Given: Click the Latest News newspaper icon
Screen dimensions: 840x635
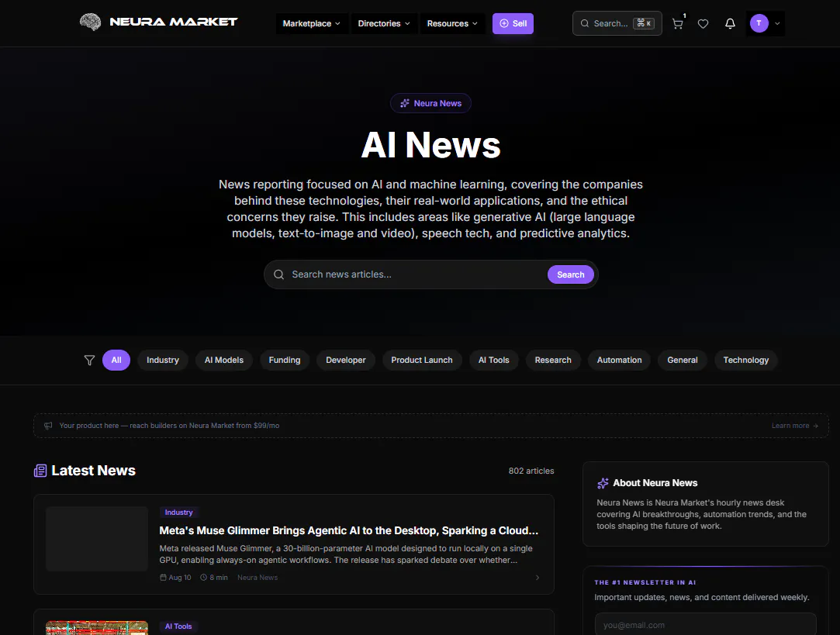Looking at the screenshot, I should (40, 471).
